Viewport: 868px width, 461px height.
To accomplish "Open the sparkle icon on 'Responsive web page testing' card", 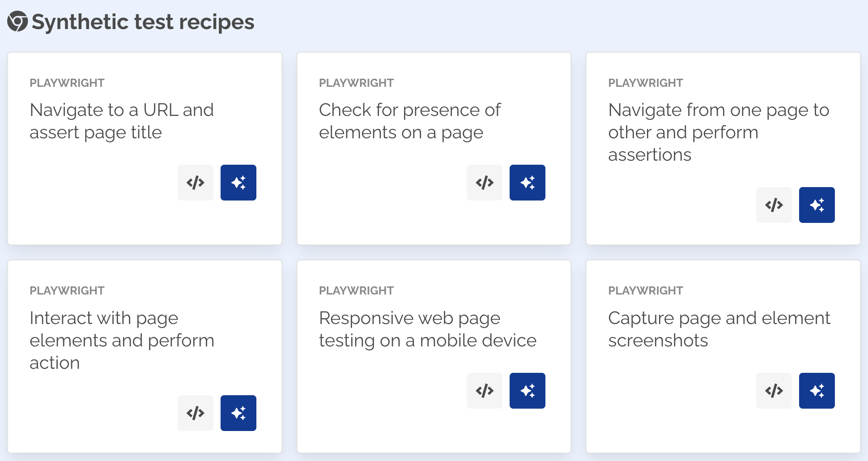I will (x=528, y=390).
